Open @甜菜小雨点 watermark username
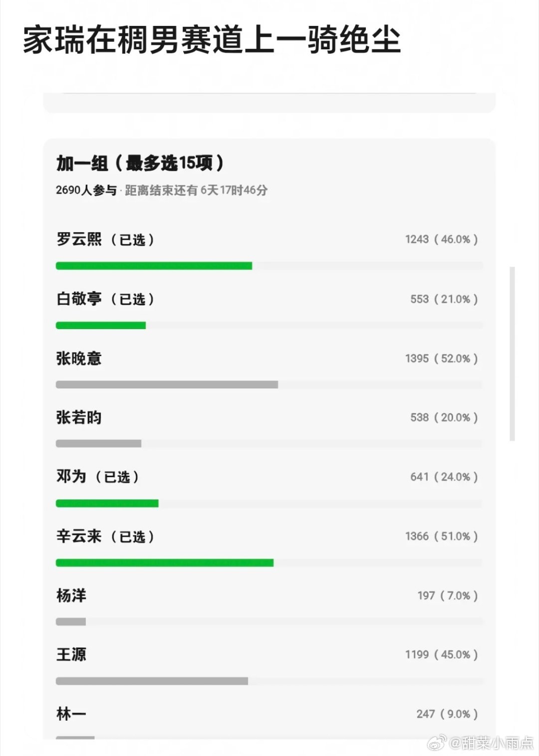Image resolution: width=539 pixels, height=756 pixels. tap(492, 743)
